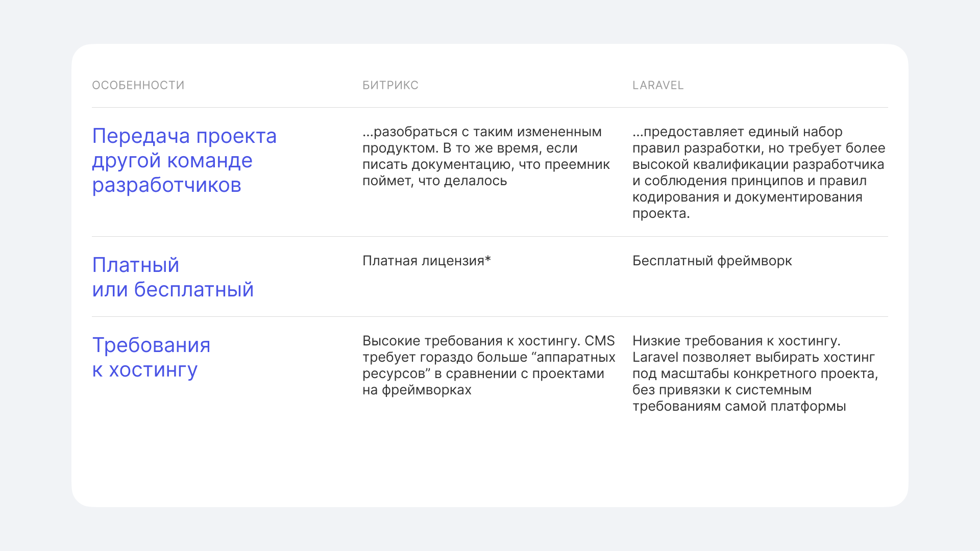
Task: Click the divider line below the column headers
Action: click(490, 108)
